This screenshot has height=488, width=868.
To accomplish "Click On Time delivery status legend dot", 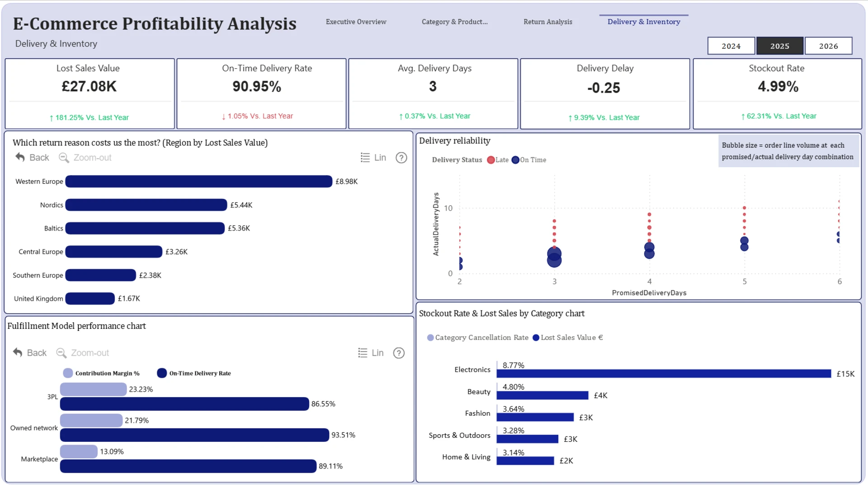I will [x=515, y=160].
